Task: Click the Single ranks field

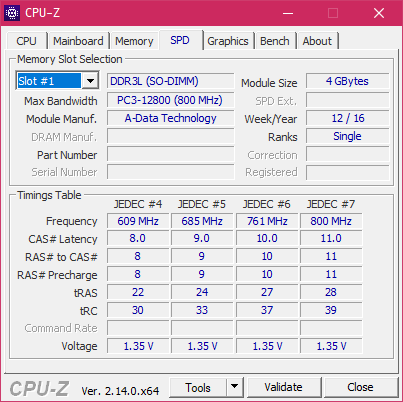Action: (347, 136)
